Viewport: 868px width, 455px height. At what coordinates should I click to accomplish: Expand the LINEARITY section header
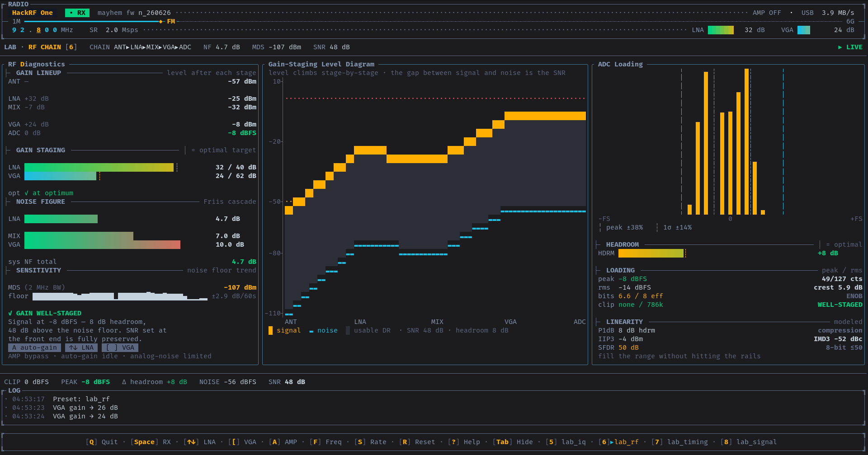(624, 322)
